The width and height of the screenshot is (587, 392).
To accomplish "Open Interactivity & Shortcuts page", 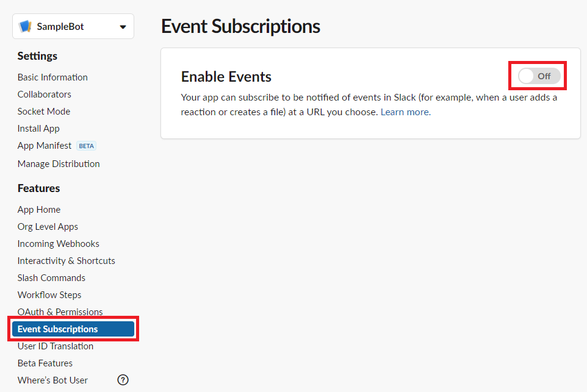I will click(67, 261).
